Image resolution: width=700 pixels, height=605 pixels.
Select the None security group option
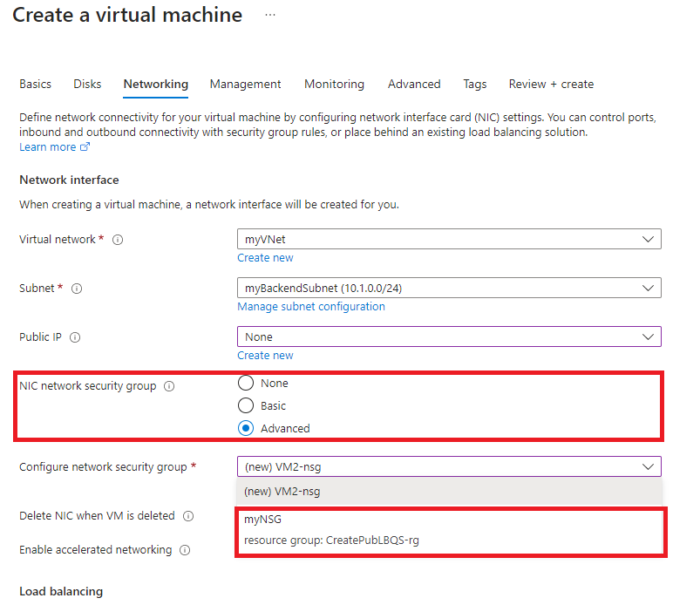(246, 382)
